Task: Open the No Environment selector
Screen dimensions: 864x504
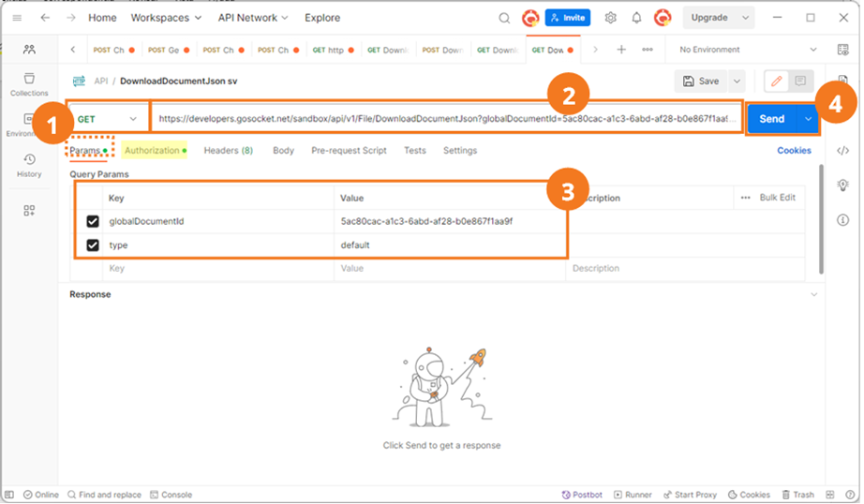Action: coord(748,50)
